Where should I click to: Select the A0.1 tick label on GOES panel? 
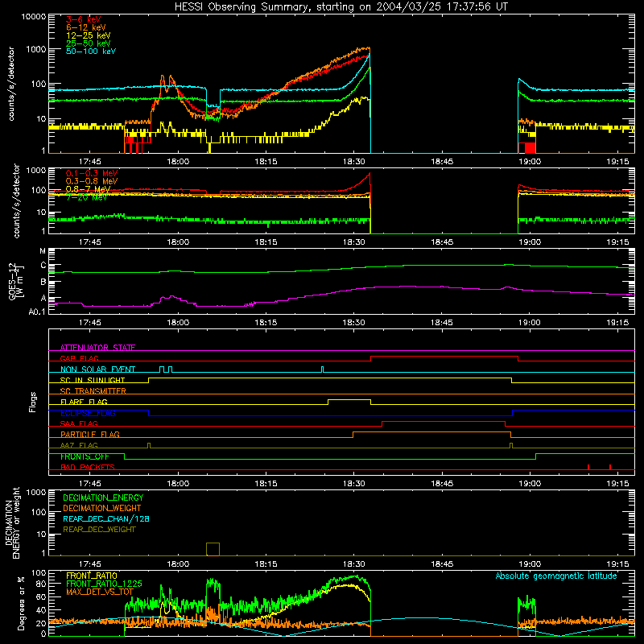[x=37, y=312]
